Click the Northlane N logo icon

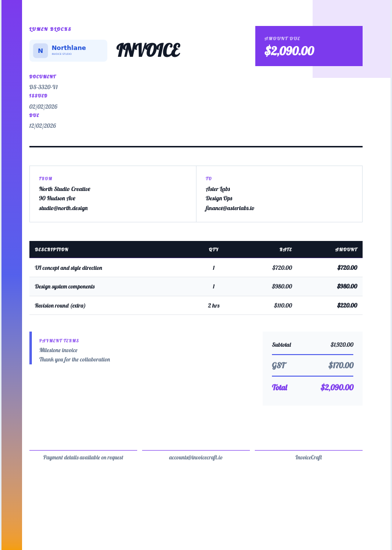40,50
